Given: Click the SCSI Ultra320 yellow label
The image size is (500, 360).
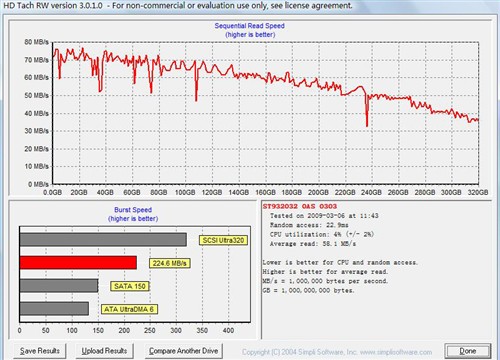Looking at the screenshot, I should tap(223, 240).
